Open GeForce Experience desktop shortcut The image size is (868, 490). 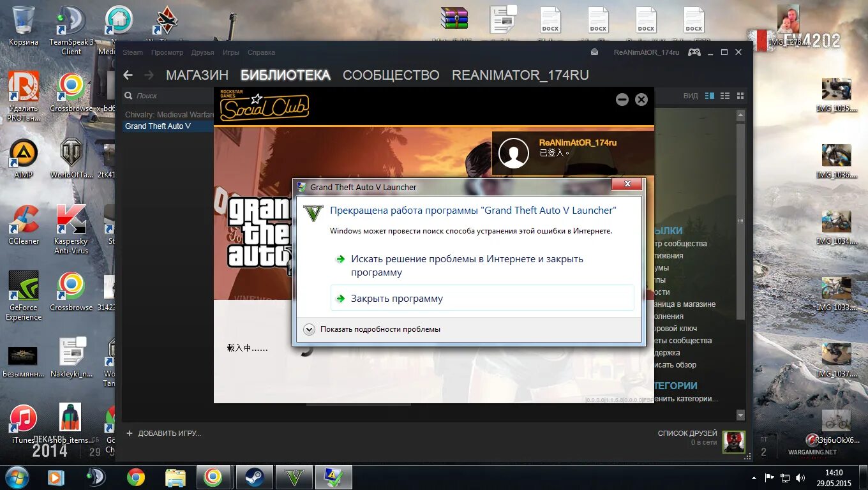point(24,296)
